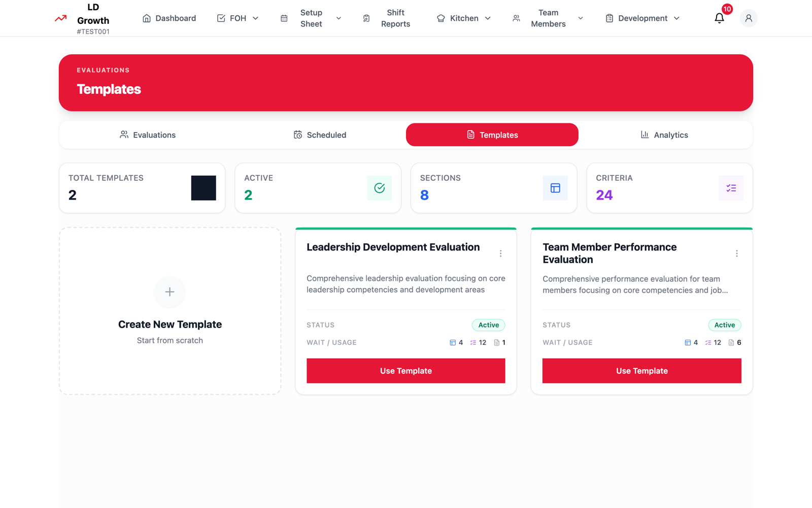Click sections count icon on Leadership card
812x508 pixels.
point(453,343)
